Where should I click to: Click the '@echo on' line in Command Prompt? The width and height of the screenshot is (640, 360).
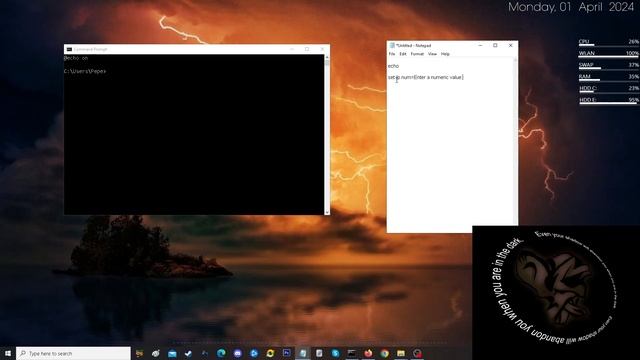coord(76,58)
